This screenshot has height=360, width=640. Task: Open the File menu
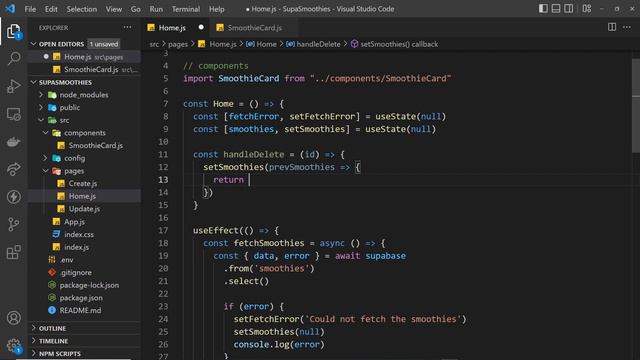pyautogui.click(x=30, y=9)
